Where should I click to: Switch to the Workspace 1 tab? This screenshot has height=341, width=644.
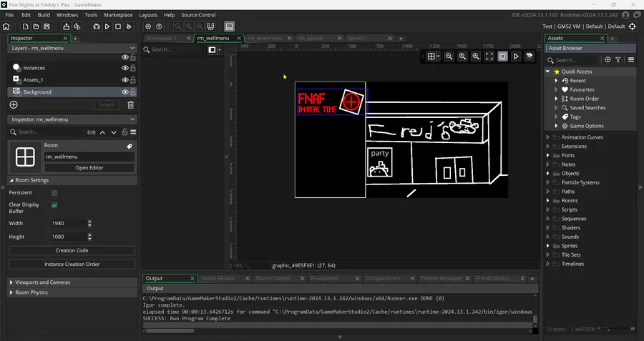pos(162,38)
